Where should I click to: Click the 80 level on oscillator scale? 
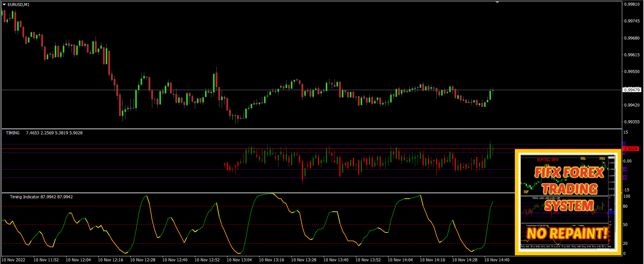pyautogui.click(x=625, y=206)
